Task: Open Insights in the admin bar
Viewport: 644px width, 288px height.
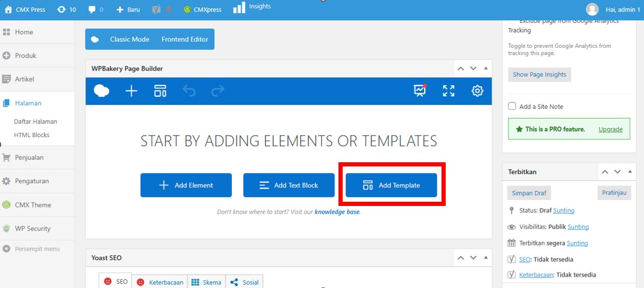Action: 252,7
